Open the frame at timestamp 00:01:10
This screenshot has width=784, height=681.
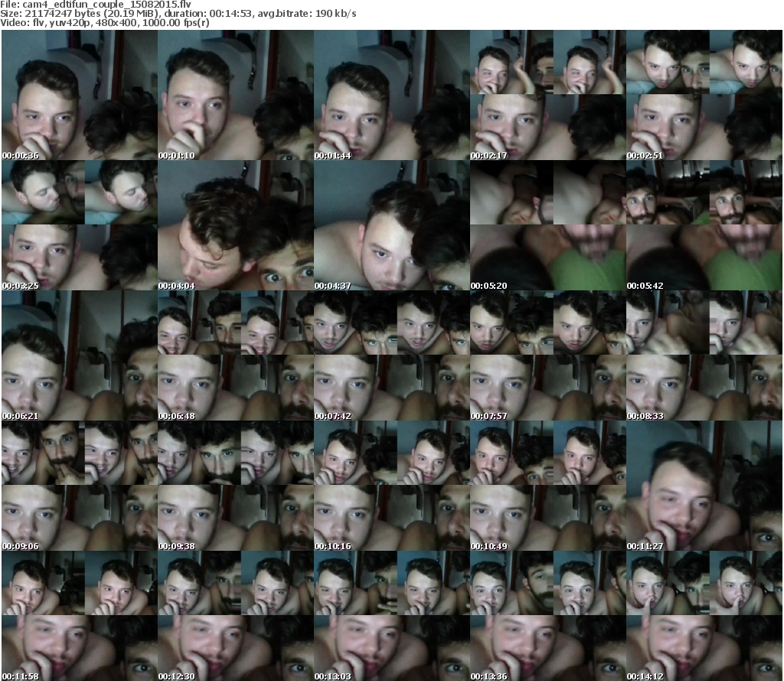[x=236, y=95]
